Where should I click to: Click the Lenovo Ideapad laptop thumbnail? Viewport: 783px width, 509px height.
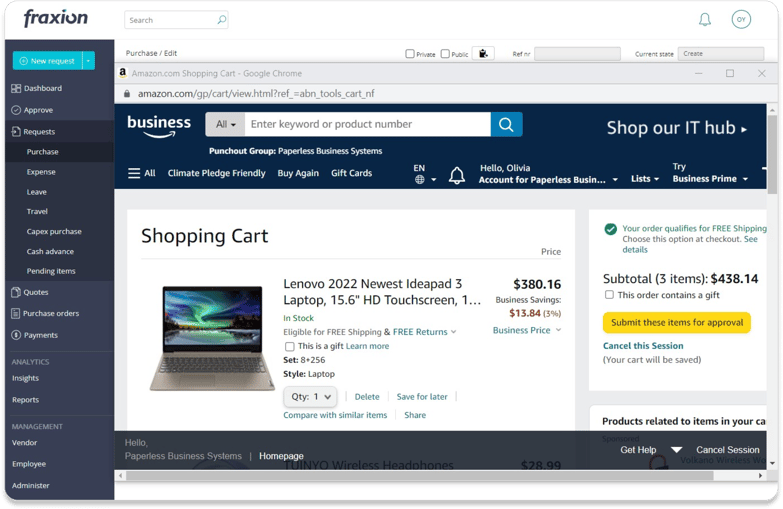[x=212, y=338]
